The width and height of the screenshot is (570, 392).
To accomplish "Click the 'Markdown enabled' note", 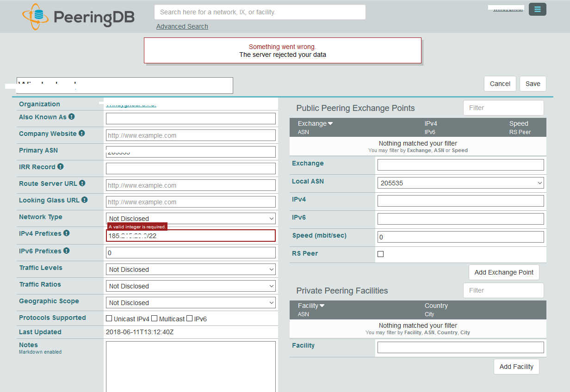I will click(40, 352).
